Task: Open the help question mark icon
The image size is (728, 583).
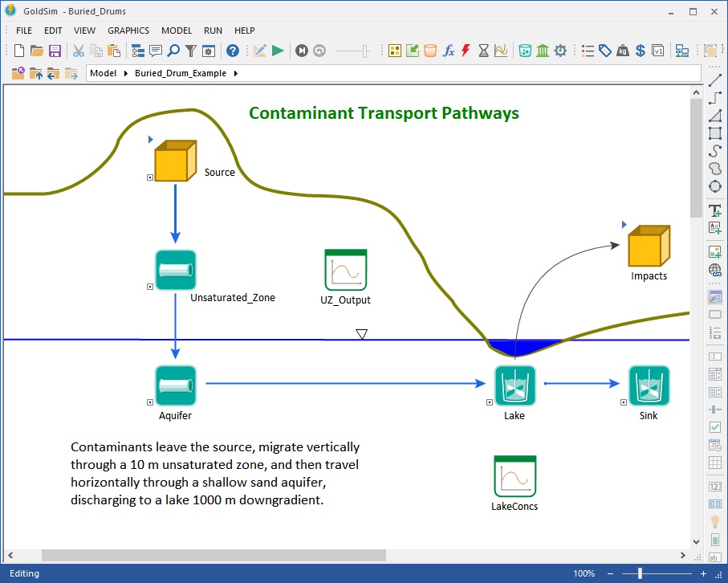Action: (233, 51)
